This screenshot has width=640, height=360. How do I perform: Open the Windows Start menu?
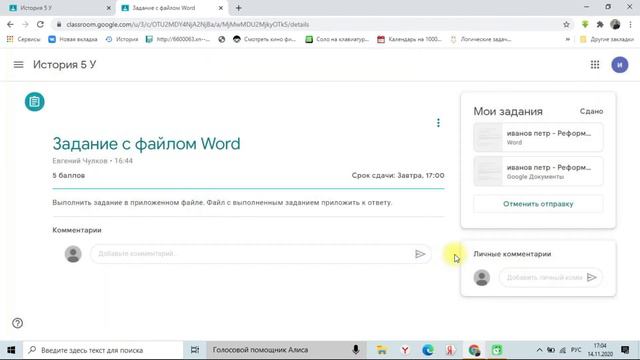pos(11,350)
